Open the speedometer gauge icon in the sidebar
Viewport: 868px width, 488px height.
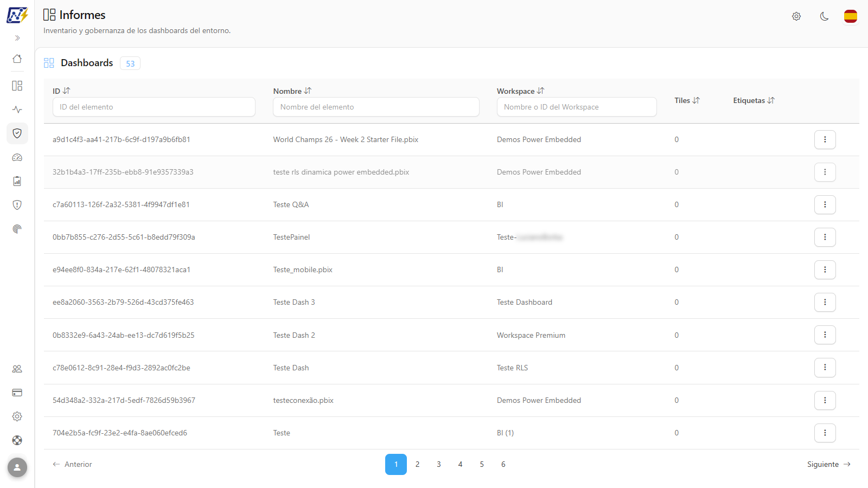pos(17,157)
